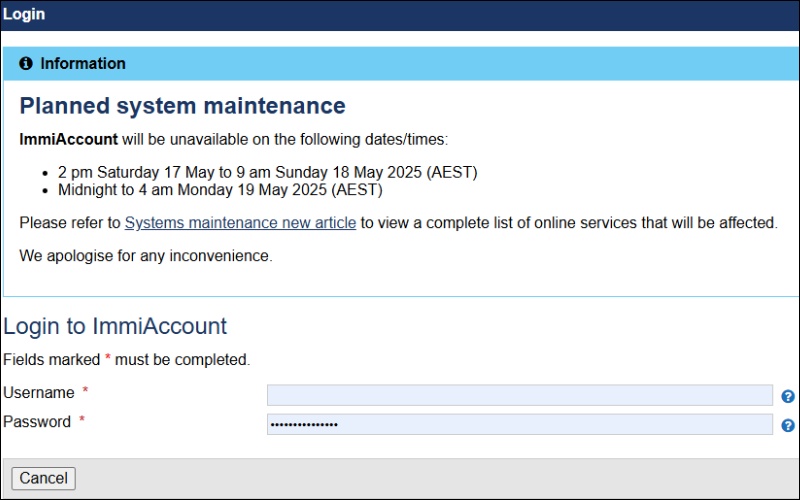800x500 pixels.
Task: Focus the Username input field
Action: click(x=519, y=395)
